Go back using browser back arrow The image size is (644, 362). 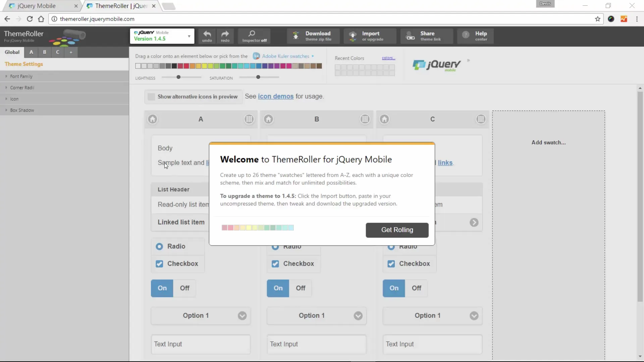(x=7, y=19)
